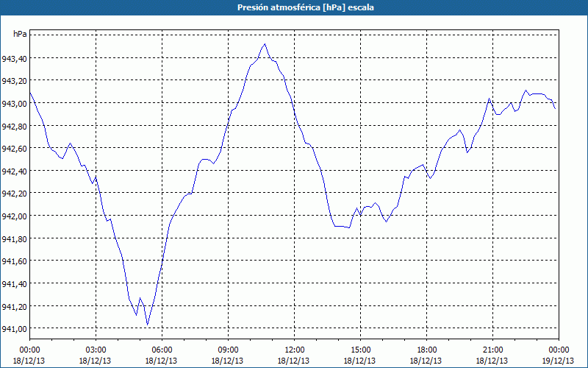
Task: Select the 19/12/13 date label
Action: point(559,361)
